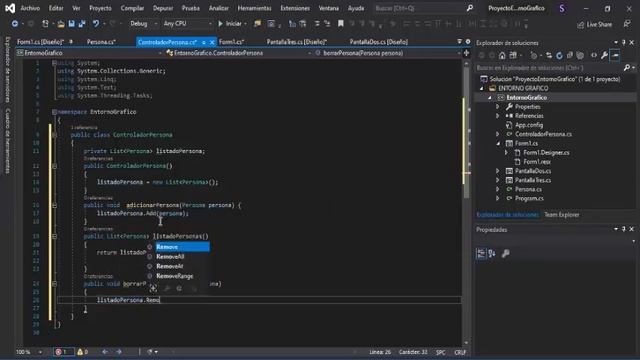Toggle pin on ControladorPersona.cs tab

point(204,42)
